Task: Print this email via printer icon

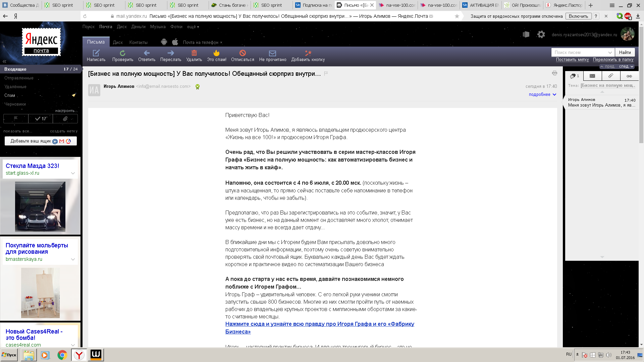Action: (x=554, y=73)
